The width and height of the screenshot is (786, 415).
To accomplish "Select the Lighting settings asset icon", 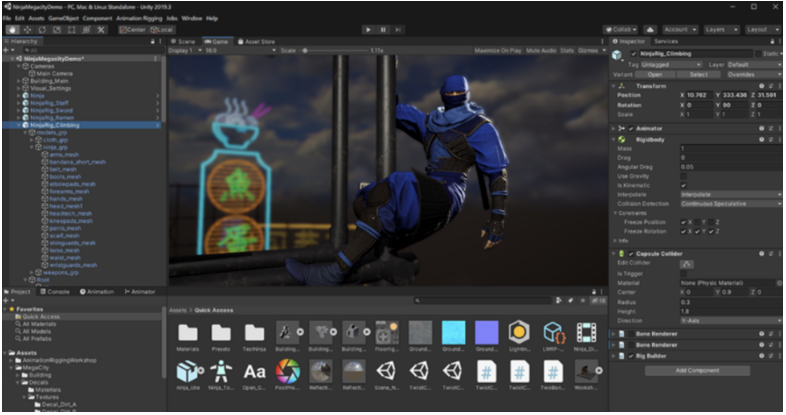I will coord(519,332).
